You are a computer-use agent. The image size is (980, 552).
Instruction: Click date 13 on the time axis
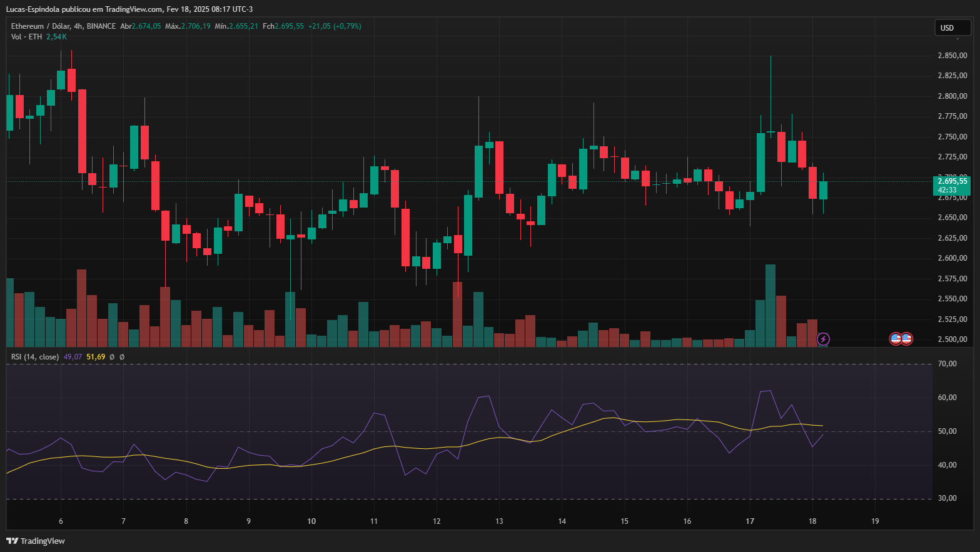click(499, 521)
